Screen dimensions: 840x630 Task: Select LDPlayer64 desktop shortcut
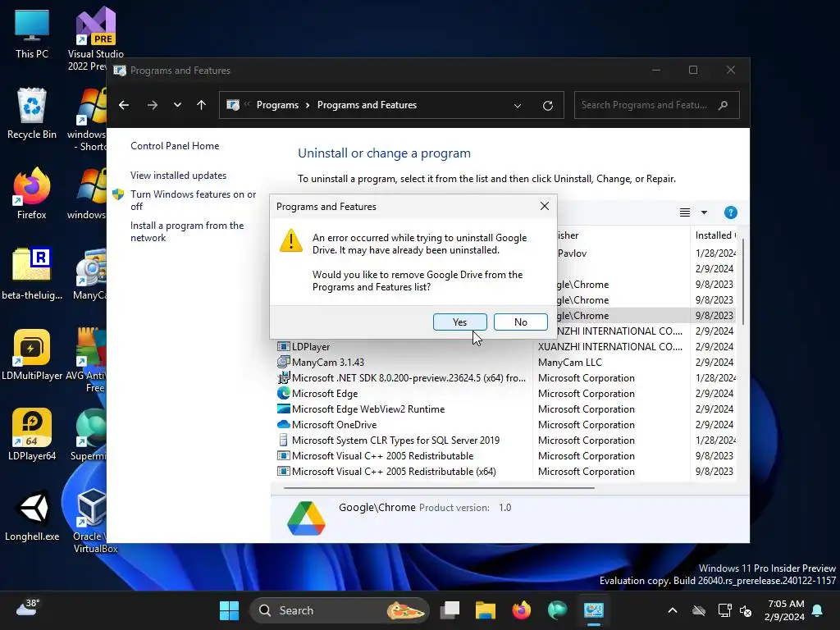(x=32, y=435)
